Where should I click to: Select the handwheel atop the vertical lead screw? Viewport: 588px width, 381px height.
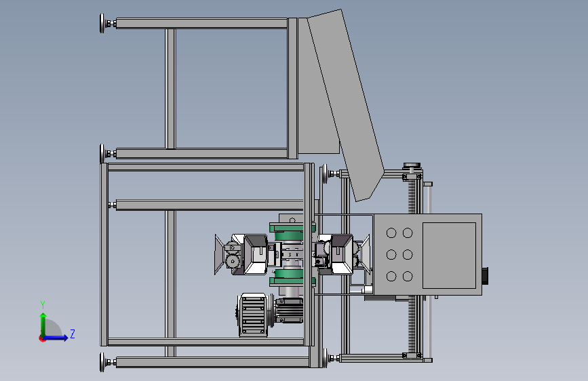412,165
